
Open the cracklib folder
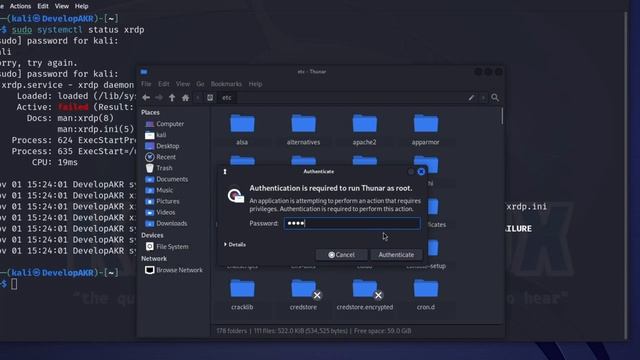click(242, 295)
